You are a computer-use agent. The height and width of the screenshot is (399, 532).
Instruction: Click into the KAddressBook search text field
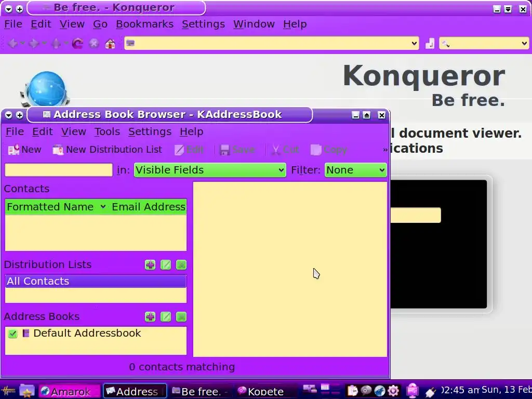click(58, 170)
